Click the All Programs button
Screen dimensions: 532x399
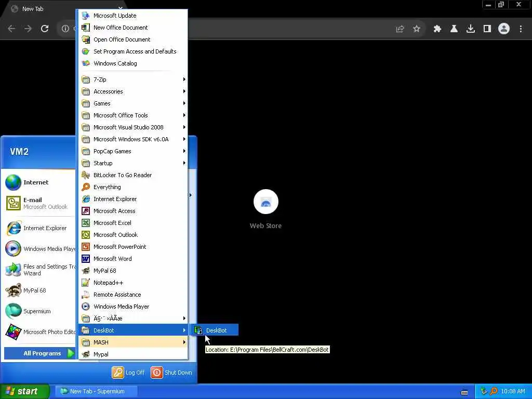tap(39, 353)
